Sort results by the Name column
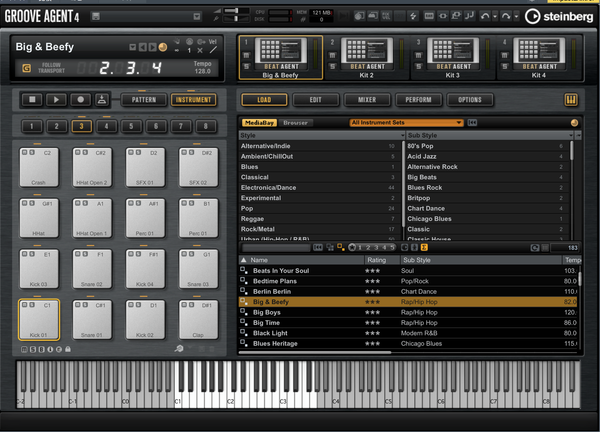Viewport: 600px width, 432px height. pyautogui.click(x=302, y=260)
